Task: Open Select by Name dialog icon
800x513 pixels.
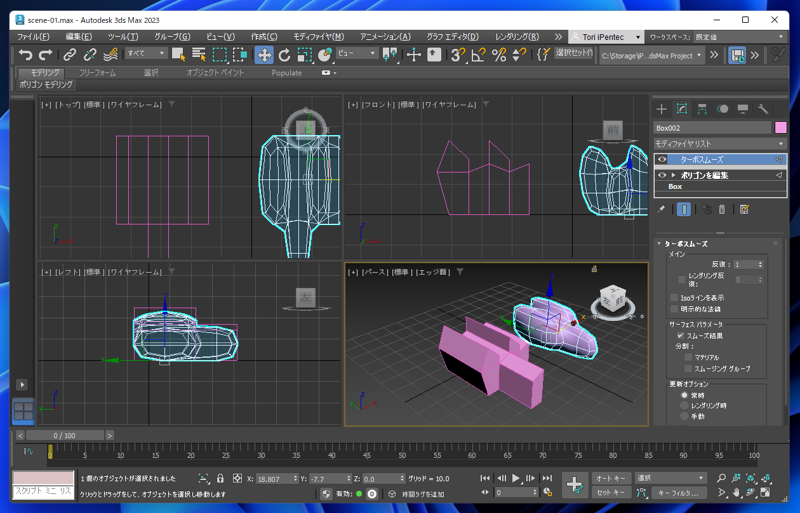Action: click(x=199, y=55)
